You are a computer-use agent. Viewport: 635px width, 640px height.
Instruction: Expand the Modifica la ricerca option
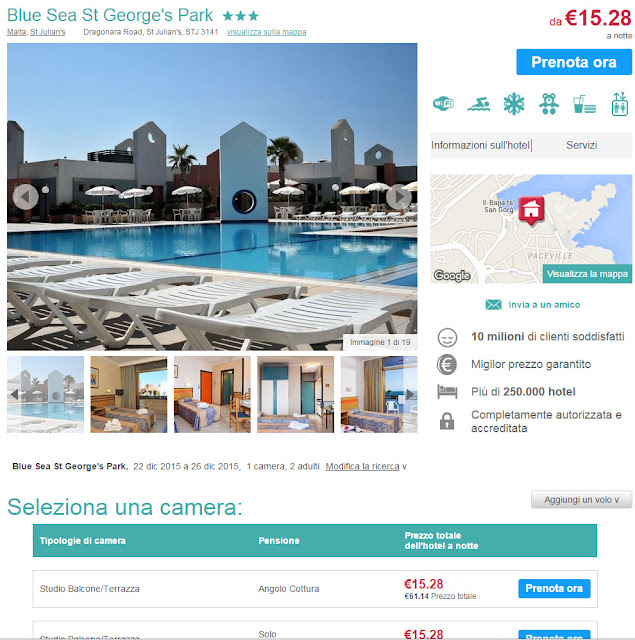366,466
